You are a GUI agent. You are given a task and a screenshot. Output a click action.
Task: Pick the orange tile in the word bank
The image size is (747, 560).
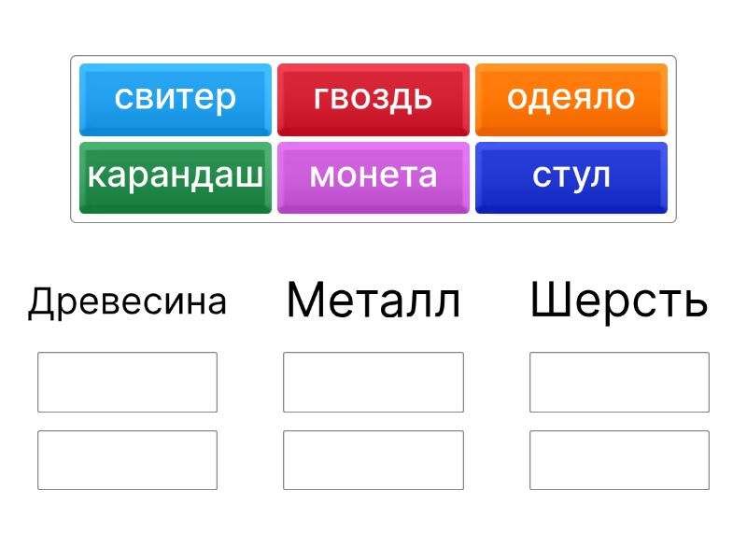571,99
